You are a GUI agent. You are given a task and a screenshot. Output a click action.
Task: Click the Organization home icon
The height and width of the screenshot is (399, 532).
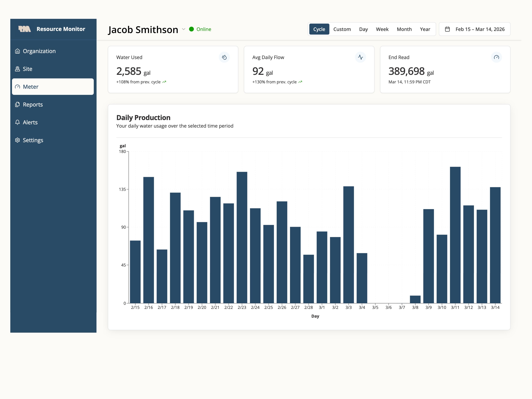[17, 51]
